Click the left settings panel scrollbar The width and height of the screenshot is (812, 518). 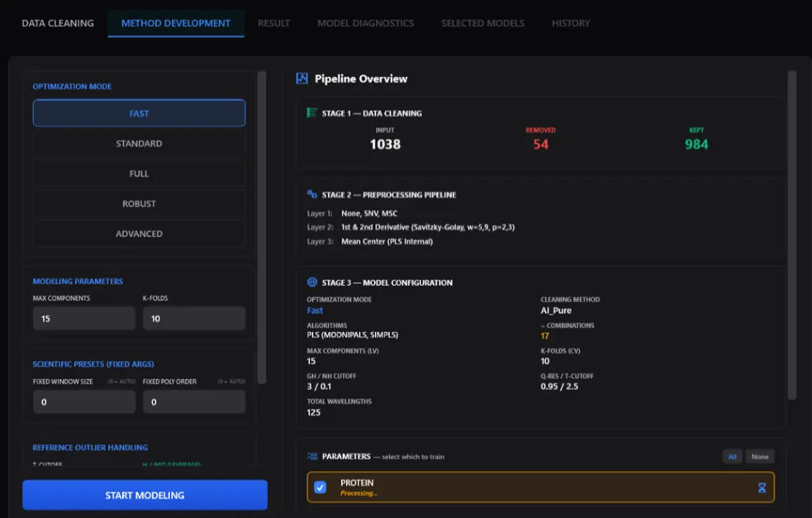coord(262,227)
